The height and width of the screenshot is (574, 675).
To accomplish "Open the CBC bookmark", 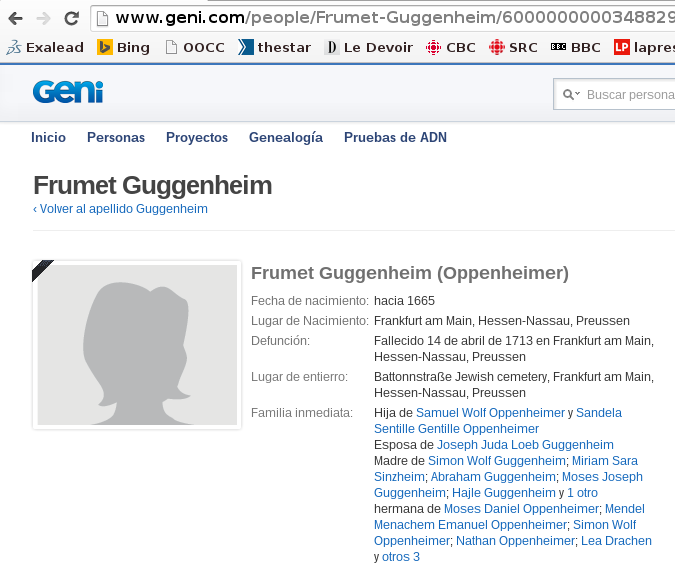I will (451, 47).
